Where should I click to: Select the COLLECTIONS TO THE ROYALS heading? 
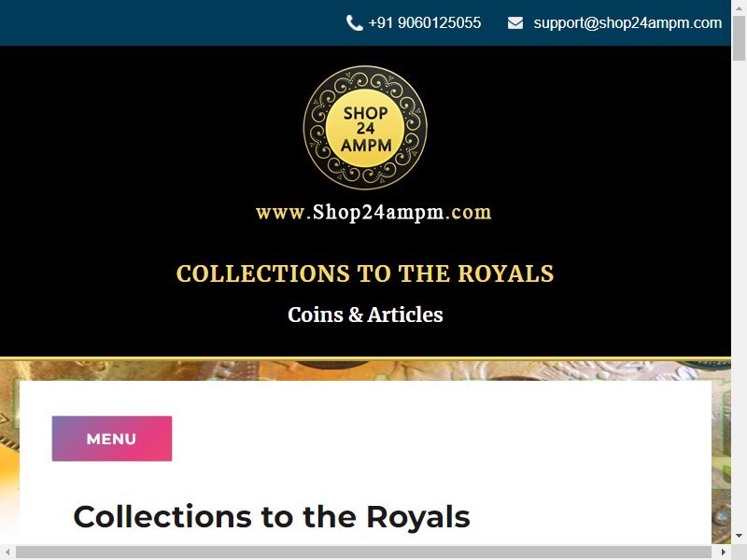coord(365,273)
